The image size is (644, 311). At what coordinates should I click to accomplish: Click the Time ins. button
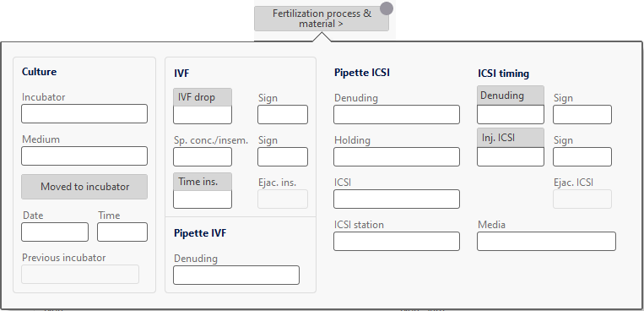pyautogui.click(x=203, y=182)
